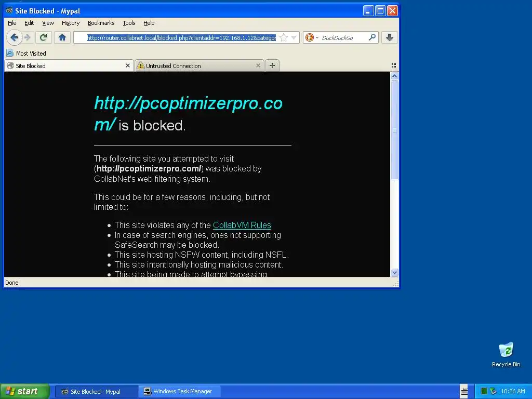Open the Edit menu
This screenshot has height=399, width=532.
coord(29,23)
